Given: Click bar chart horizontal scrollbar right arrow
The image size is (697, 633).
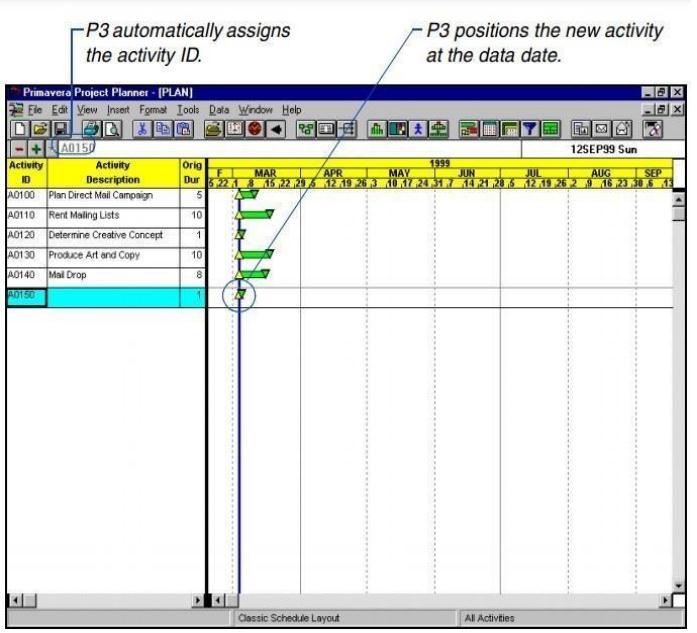Looking at the screenshot, I should tap(665, 601).
